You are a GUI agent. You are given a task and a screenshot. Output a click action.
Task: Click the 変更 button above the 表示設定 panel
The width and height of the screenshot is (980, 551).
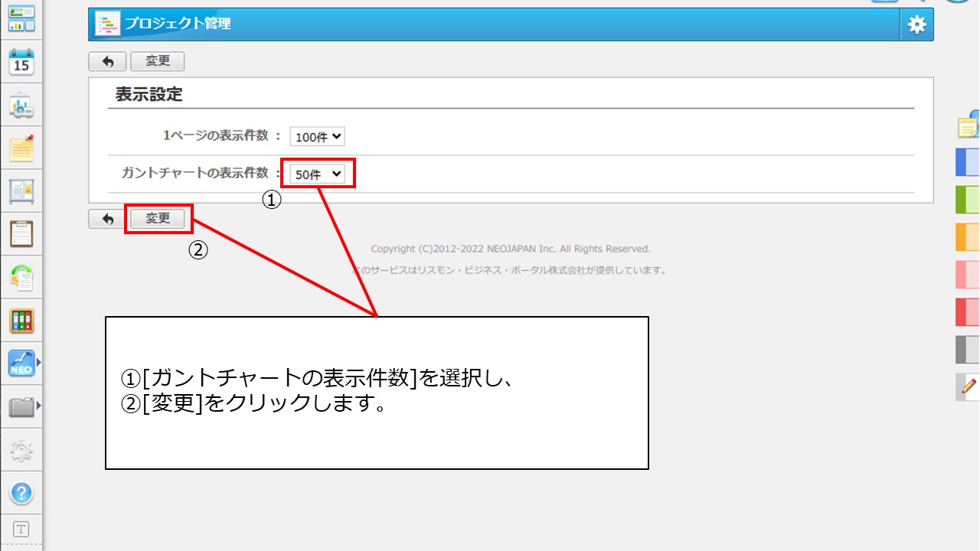click(x=158, y=61)
